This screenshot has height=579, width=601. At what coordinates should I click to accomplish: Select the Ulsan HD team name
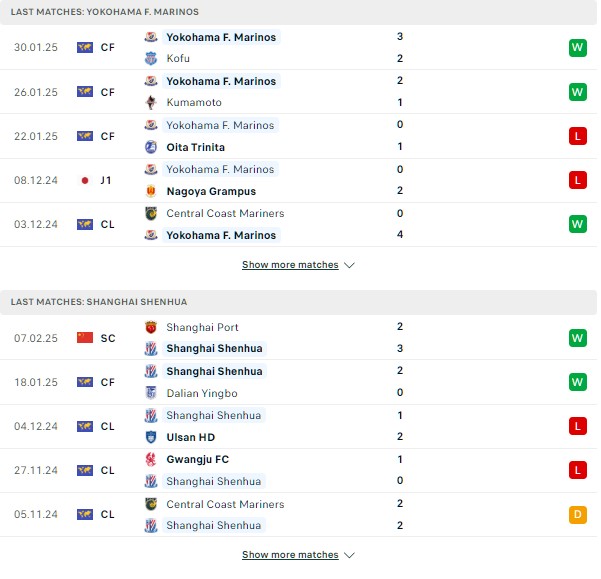(x=190, y=437)
